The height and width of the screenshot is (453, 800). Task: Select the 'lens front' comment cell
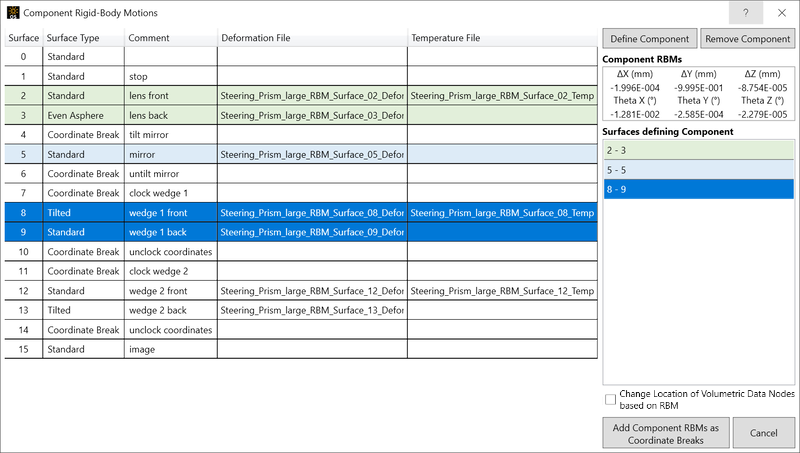click(x=171, y=96)
